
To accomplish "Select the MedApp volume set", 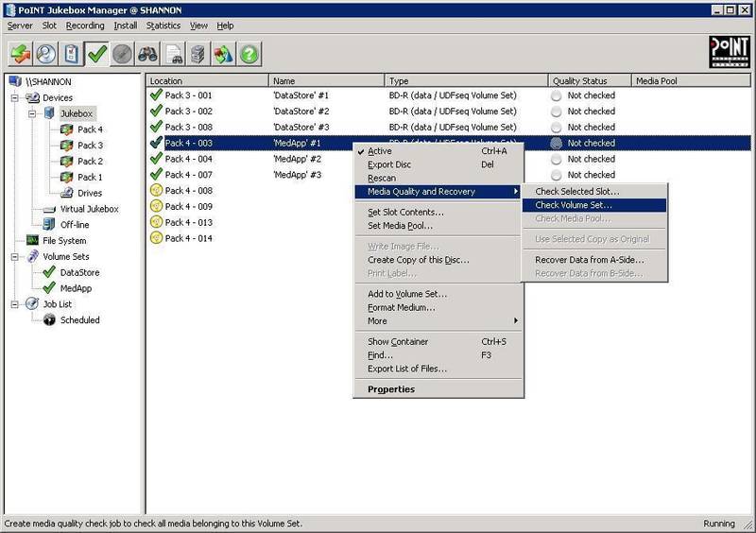I will [76, 288].
